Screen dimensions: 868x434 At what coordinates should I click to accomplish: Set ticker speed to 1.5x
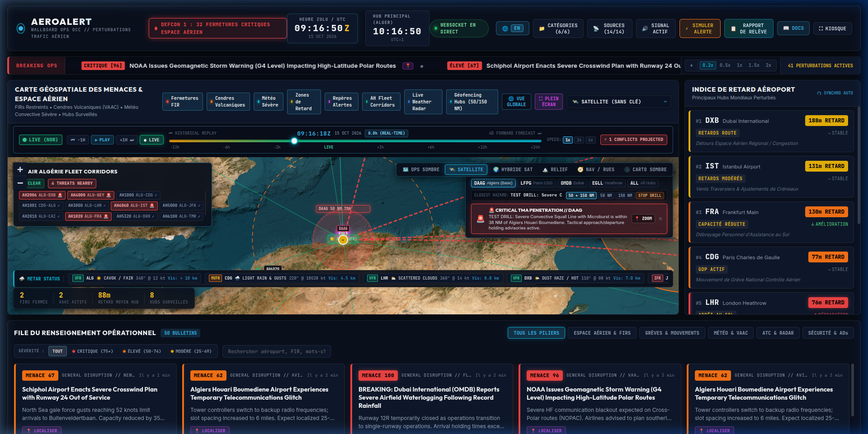coord(754,65)
